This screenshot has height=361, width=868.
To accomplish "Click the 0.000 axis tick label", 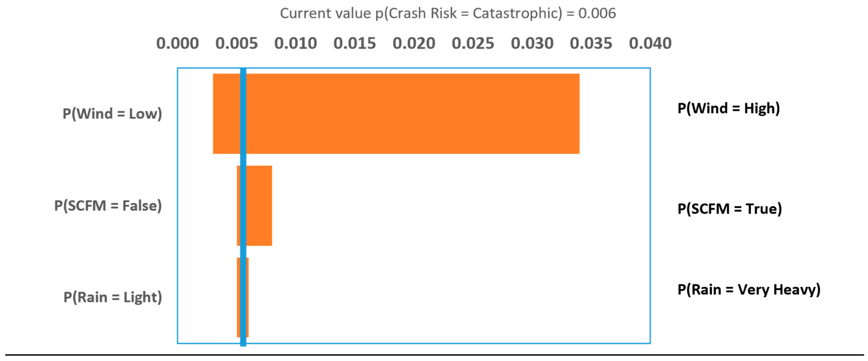I will [178, 43].
